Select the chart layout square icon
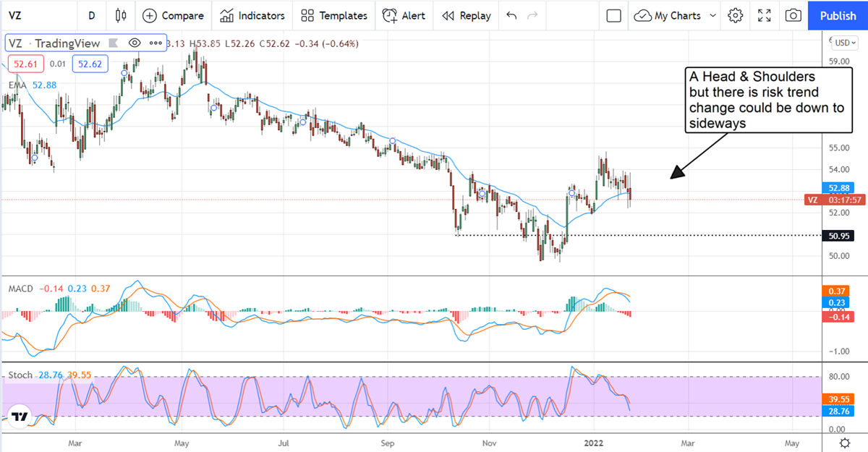The image size is (868, 452). [614, 15]
